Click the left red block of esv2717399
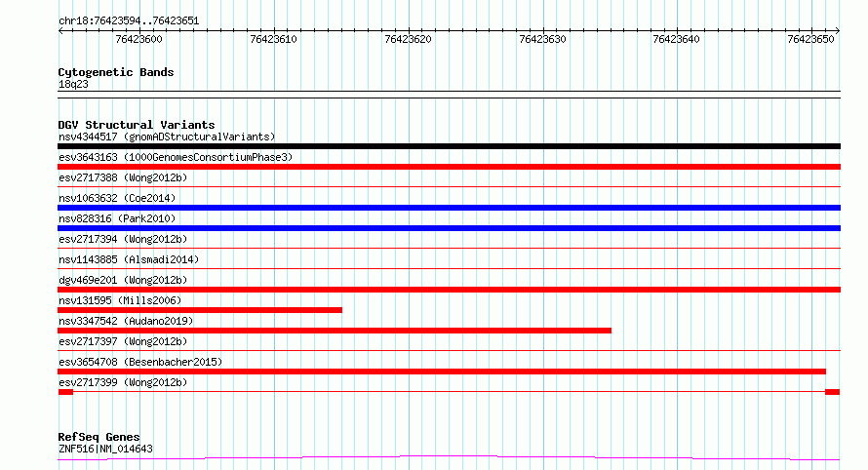 66,392
